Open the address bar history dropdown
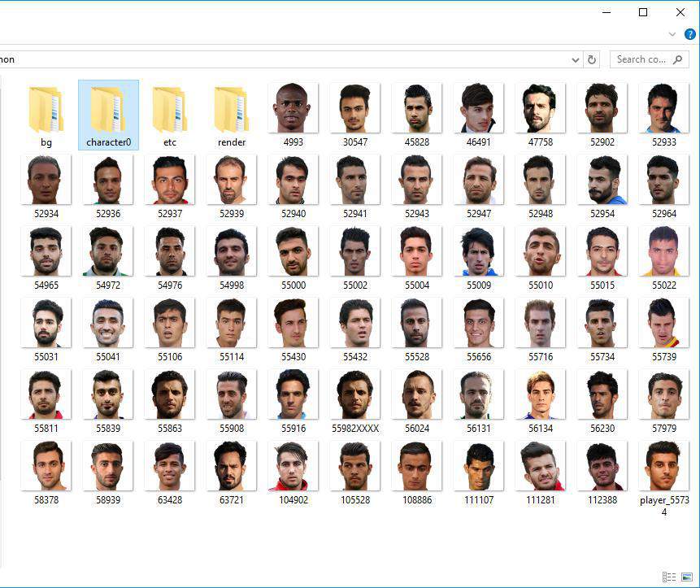Image resolution: width=700 pixels, height=588 pixels. click(576, 59)
